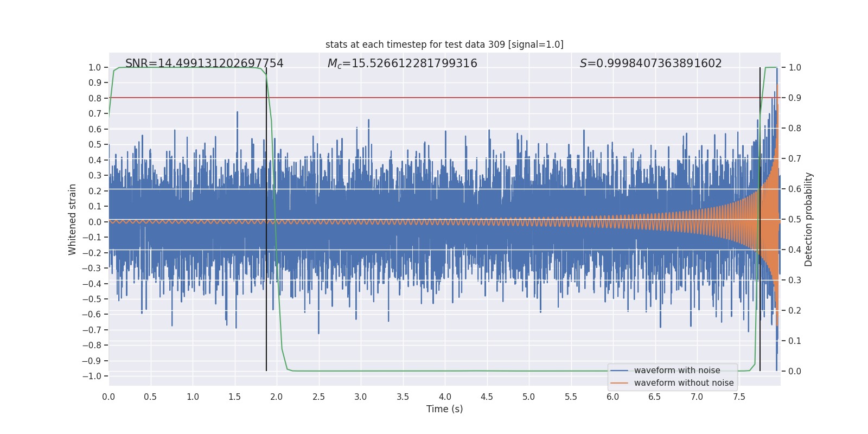
Task: Click the red horizontal threshold line
Action: coord(434,98)
